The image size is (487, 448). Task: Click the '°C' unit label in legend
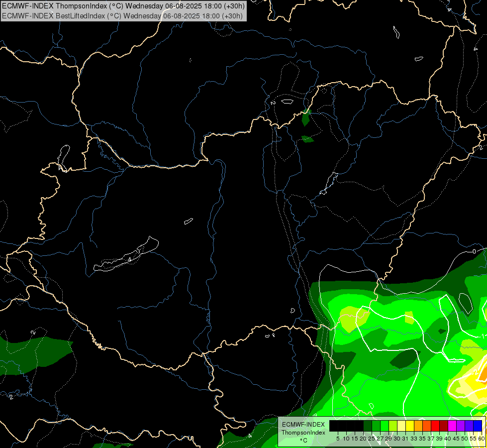pos(303,441)
